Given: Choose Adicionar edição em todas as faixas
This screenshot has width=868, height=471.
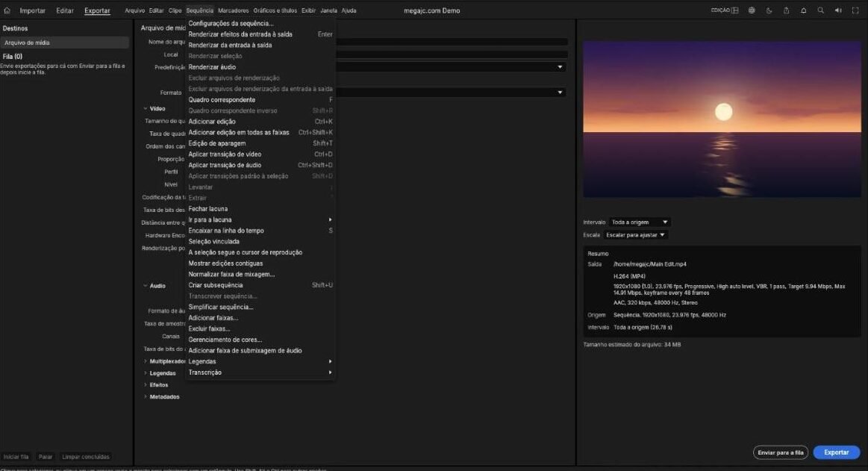Looking at the screenshot, I should [x=260, y=132].
